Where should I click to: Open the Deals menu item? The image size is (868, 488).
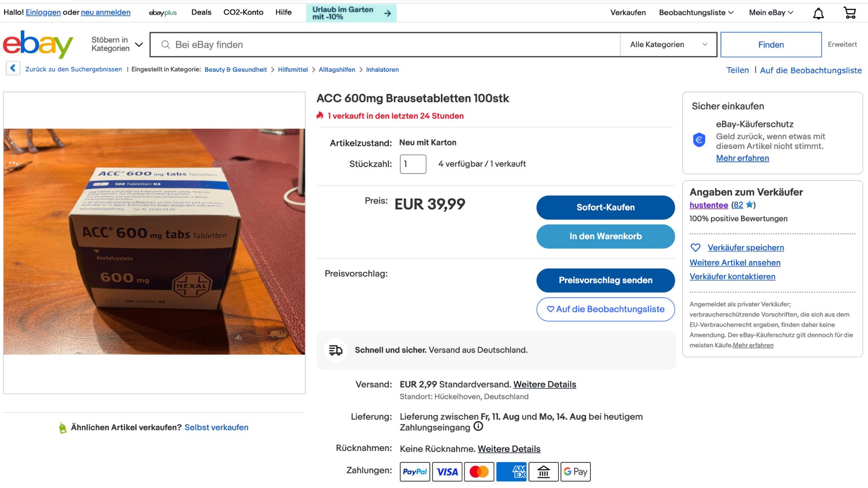pyautogui.click(x=201, y=12)
